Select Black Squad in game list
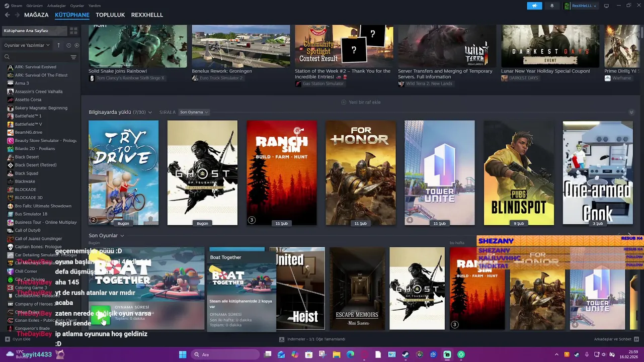The image size is (644, 362). click(26, 173)
